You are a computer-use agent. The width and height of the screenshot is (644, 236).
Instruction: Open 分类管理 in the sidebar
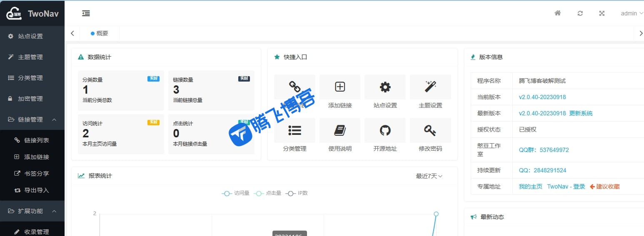point(32,78)
